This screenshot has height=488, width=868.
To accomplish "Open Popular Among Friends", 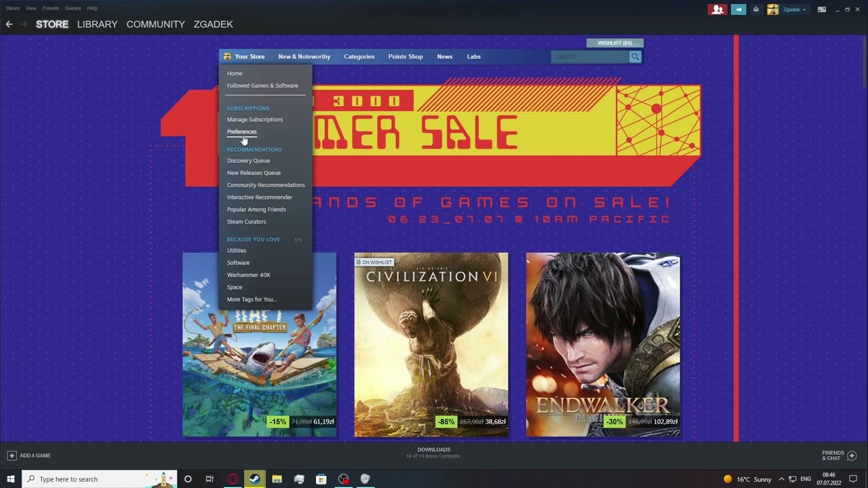I will point(256,209).
